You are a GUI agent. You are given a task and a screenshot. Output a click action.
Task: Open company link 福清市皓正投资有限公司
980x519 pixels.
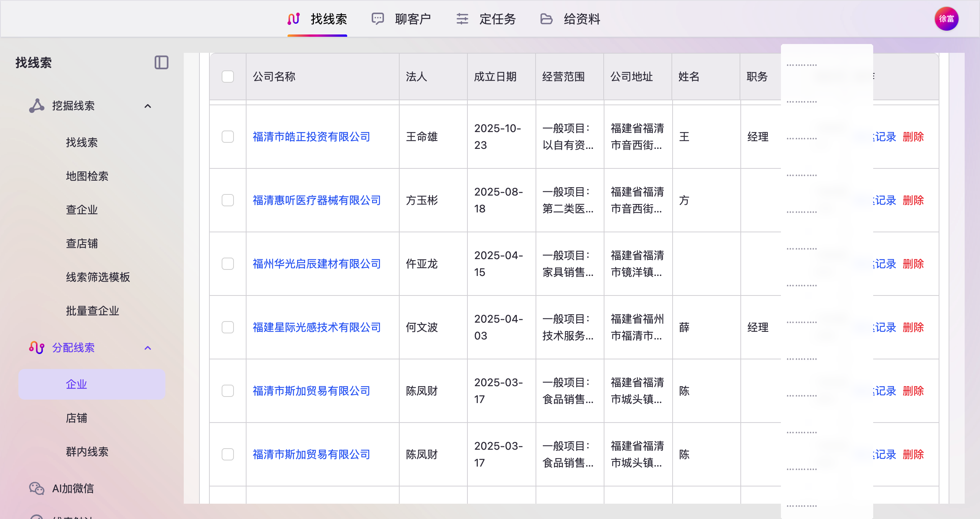point(311,137)
